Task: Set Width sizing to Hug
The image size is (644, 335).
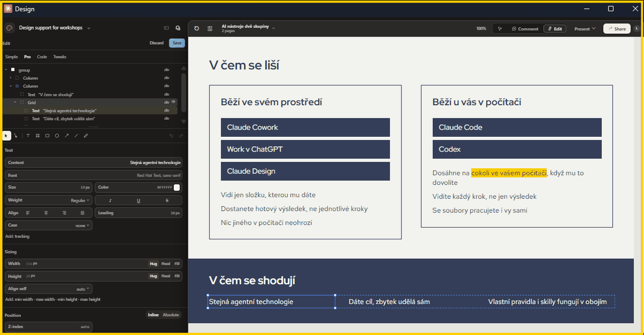Action: point(153,264)
